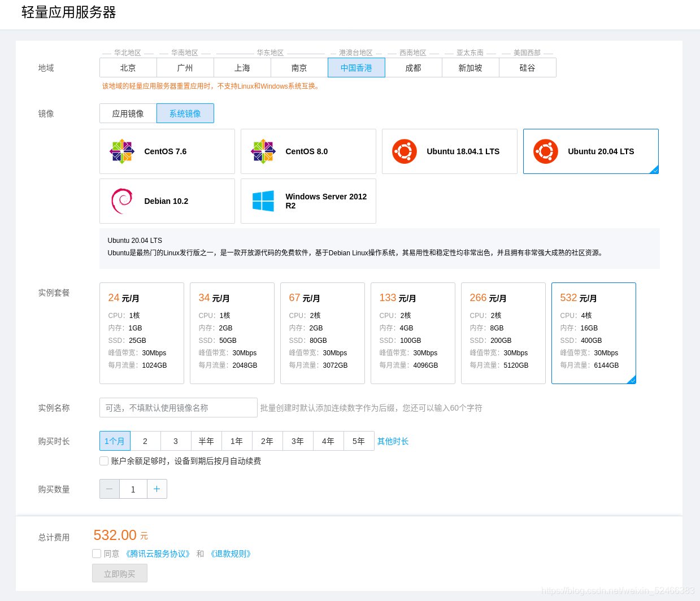Switch to the 系统镜像 tab

185,113
